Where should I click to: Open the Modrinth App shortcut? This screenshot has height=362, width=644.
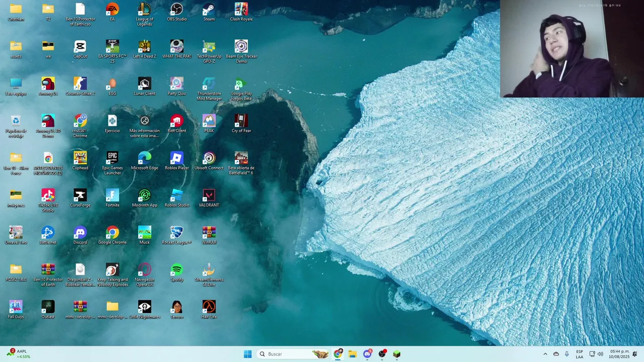[144, 198]
